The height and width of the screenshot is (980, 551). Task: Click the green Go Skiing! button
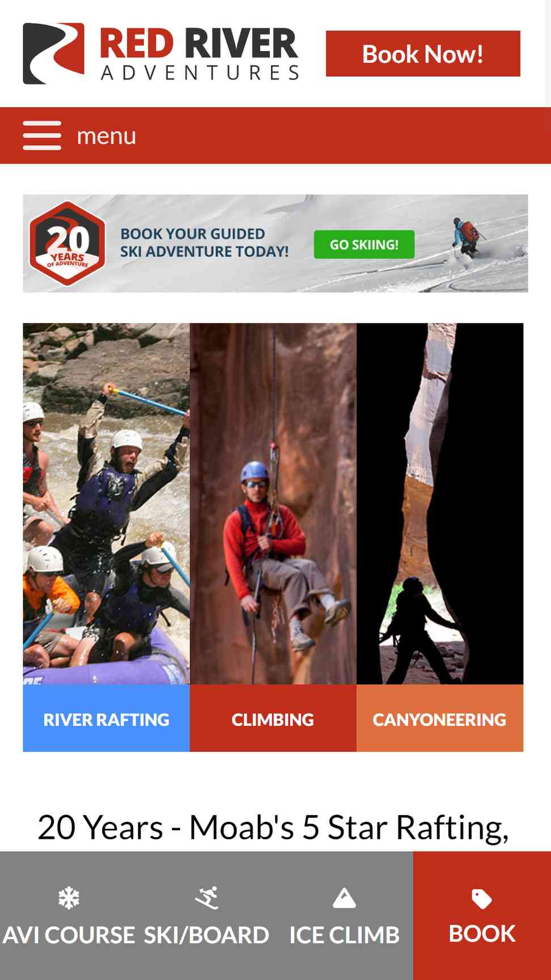click(x=364, y=244)
